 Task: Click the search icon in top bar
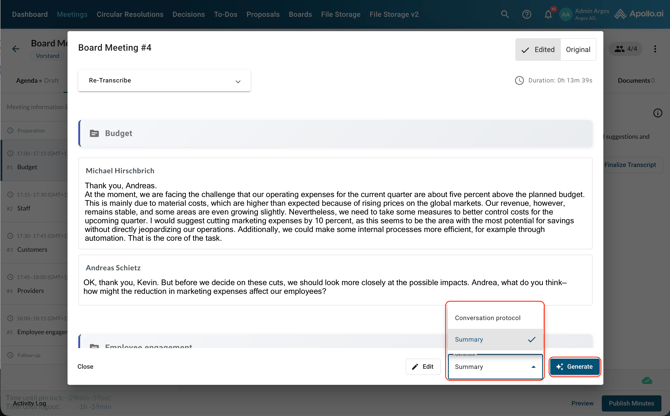[x=505, y=15]
